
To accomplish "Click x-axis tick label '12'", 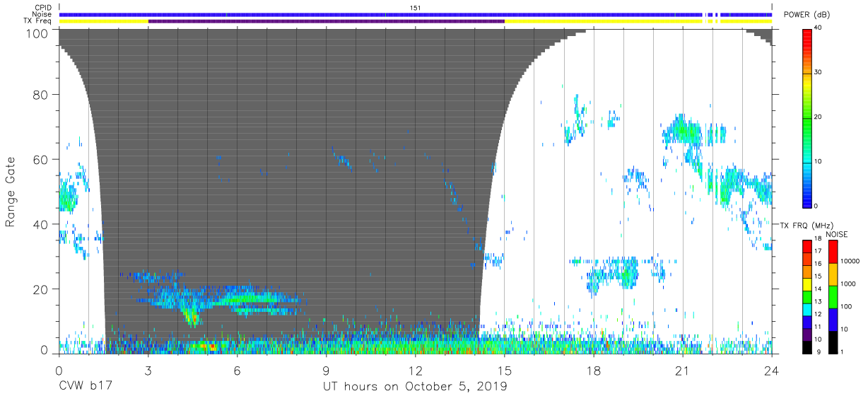I will [x=415, y=370].
